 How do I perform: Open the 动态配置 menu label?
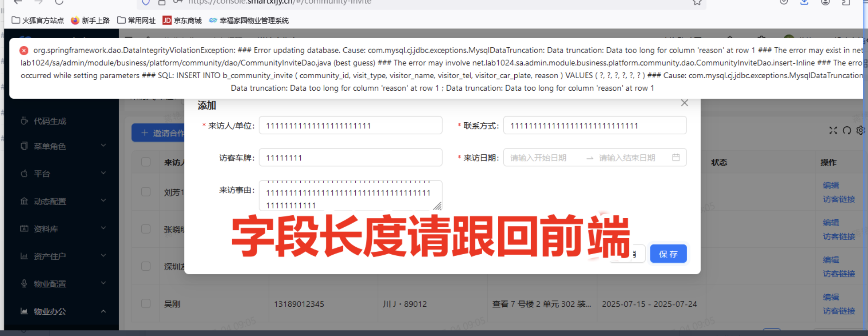[50, 201]
